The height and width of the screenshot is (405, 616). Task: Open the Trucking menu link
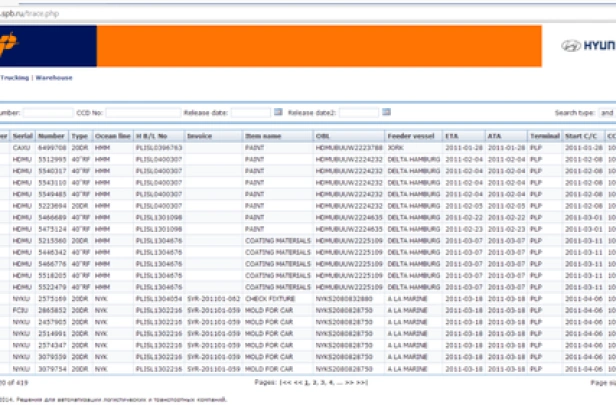coord(14,77)
